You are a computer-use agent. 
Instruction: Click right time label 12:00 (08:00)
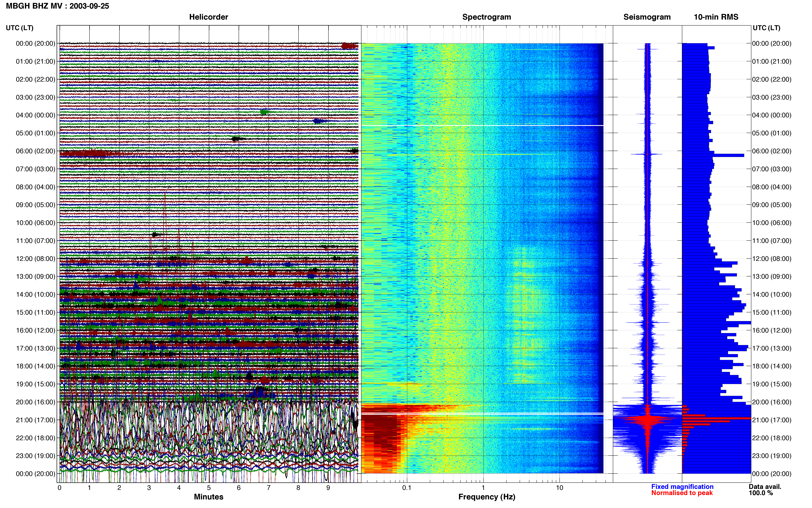pyautogui.click(x=772, y=259)
